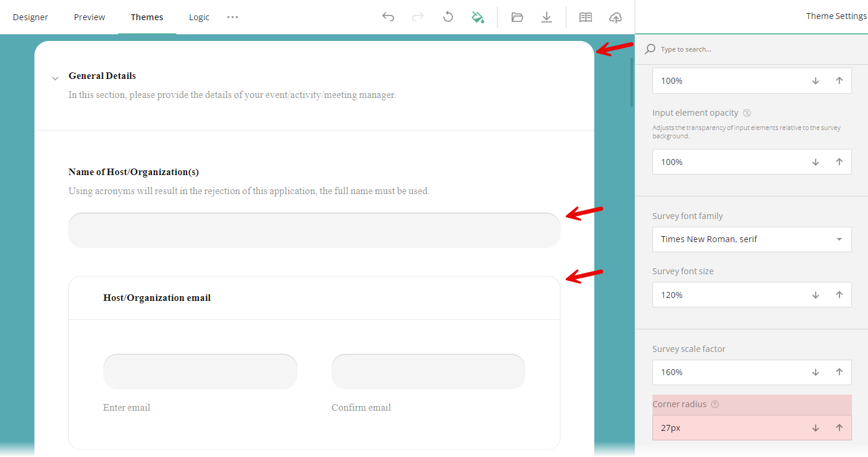Decrease the Corner radius value

pos(816,427)
